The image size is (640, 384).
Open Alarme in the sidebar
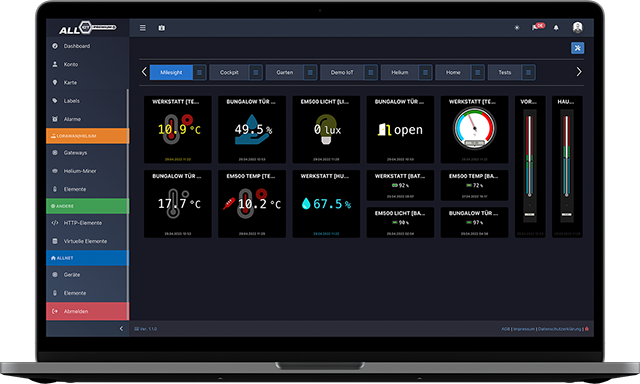pyautogui.click(x=87, y=119)
